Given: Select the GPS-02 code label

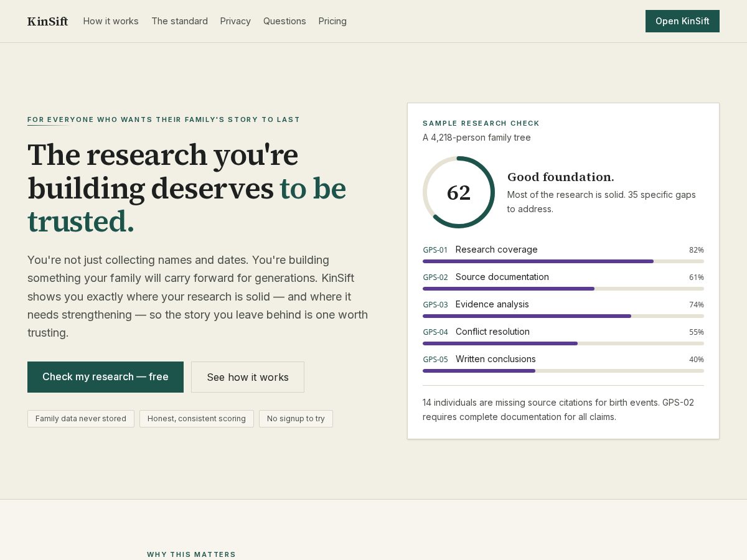Looking at the screenshot, I should coord(435,278).
